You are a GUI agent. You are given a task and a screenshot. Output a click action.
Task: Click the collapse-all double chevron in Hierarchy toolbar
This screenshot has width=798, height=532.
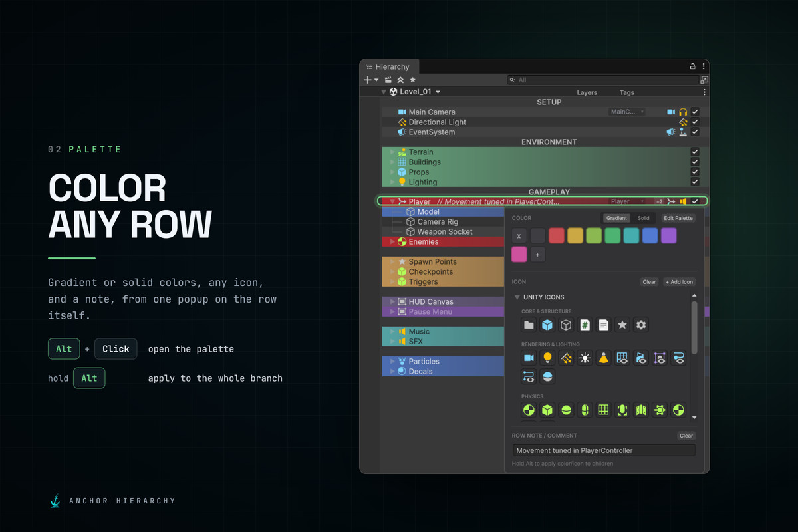point(400,80)
